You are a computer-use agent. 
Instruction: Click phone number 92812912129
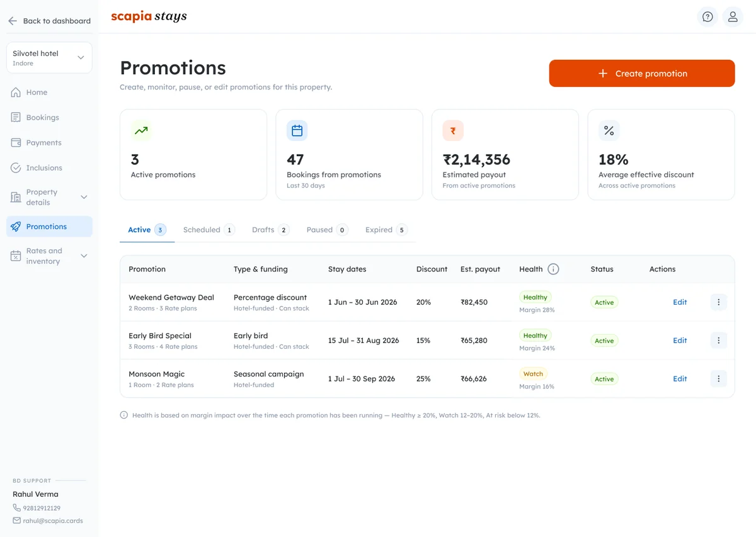(x=43, y=508)
